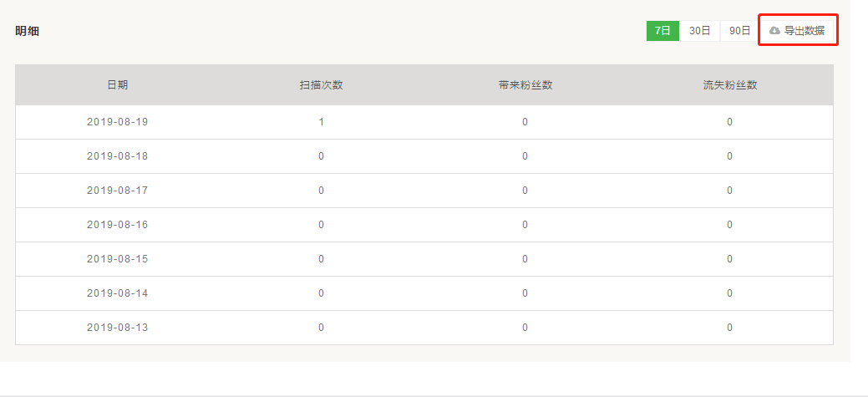The height and width of the screenshot is (397, 868).
Task: Switch to the 90日 range tab
Action: (x=739, y=31)
